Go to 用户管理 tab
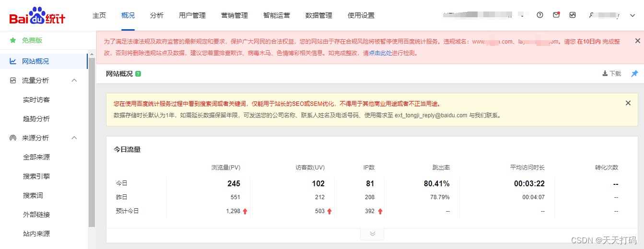This screenshot has width=644, height=249. point(192,15)
